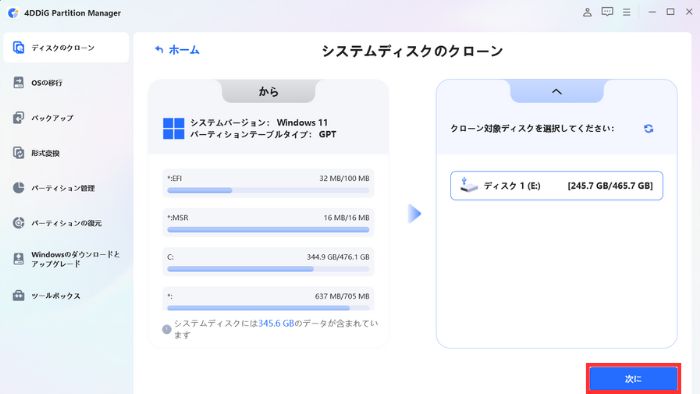Click the *:EFI partition usage bar
This screenshot has width=700, height=394.
pos(268,191)
